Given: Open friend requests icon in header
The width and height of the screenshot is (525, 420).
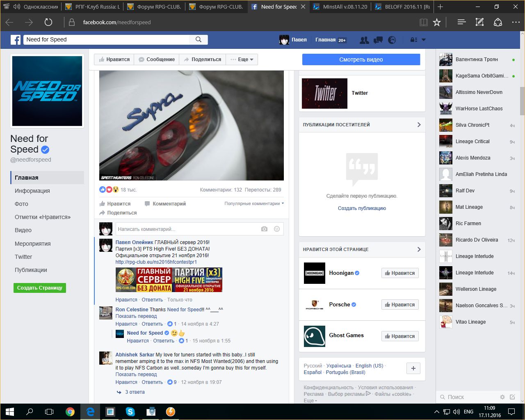Looking at the screenshot, I should tap(364, 40).
